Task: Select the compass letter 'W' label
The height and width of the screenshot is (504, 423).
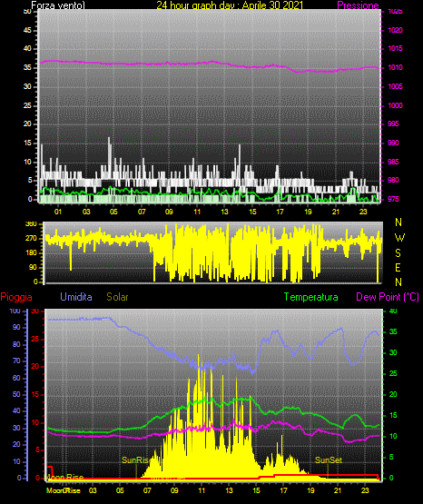Action: [399, 238]
